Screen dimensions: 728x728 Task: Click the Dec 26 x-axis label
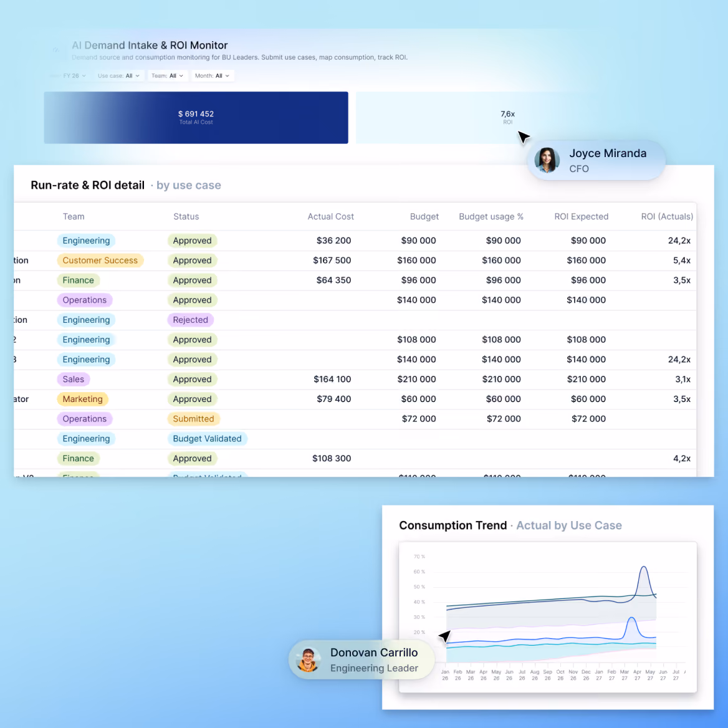tap(586, 675)
